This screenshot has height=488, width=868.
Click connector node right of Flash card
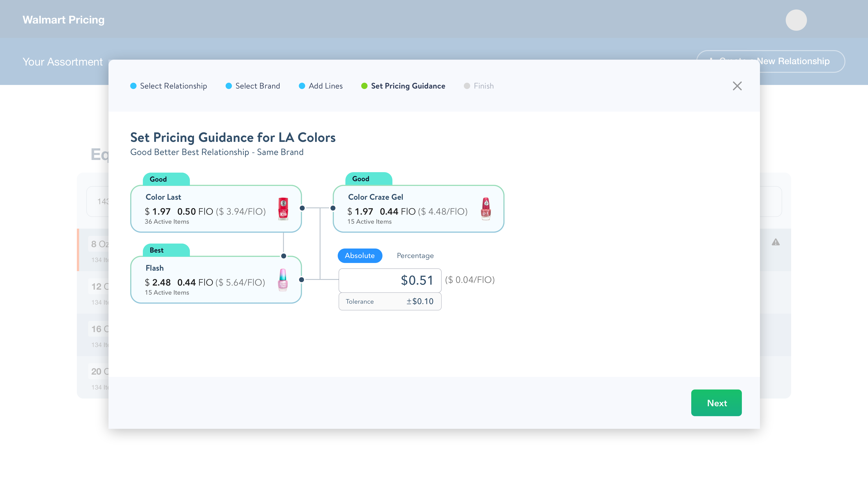302,279
